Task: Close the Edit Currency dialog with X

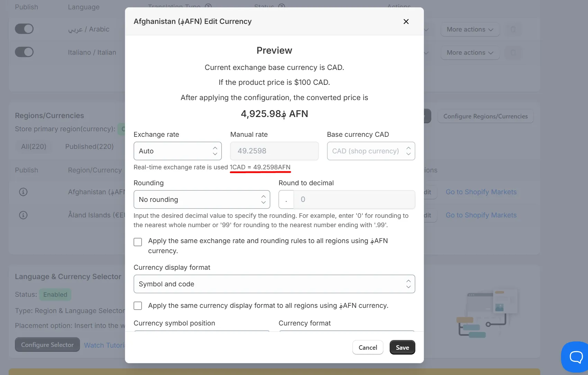Action: [x=406, y=21]
